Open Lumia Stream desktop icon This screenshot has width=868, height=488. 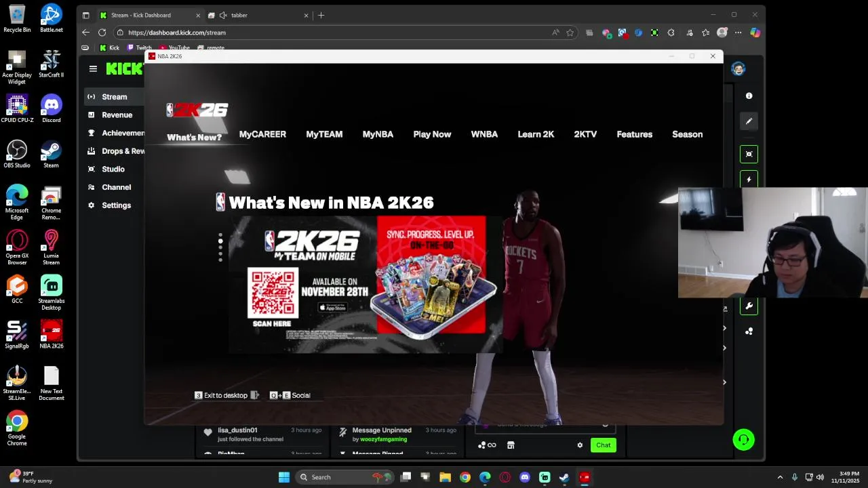click(52, 247)
